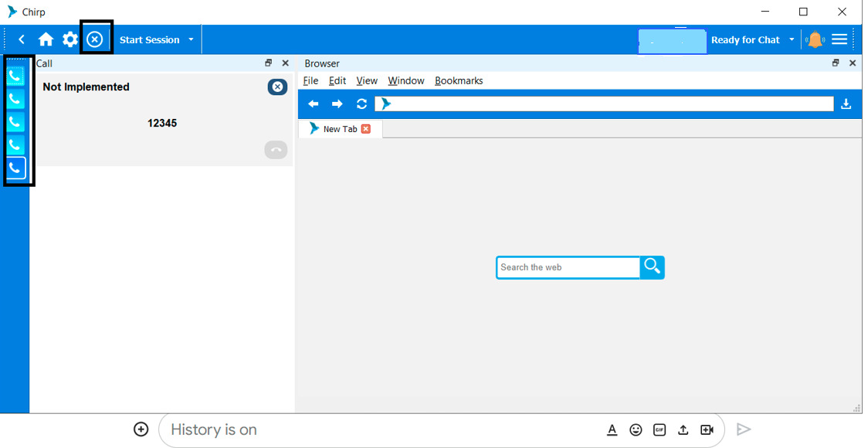Viewport: 868px width, 448px height.
Task: Select the first phone icon in sidebar
Action: pyautogui.click(x=16, y=76)
